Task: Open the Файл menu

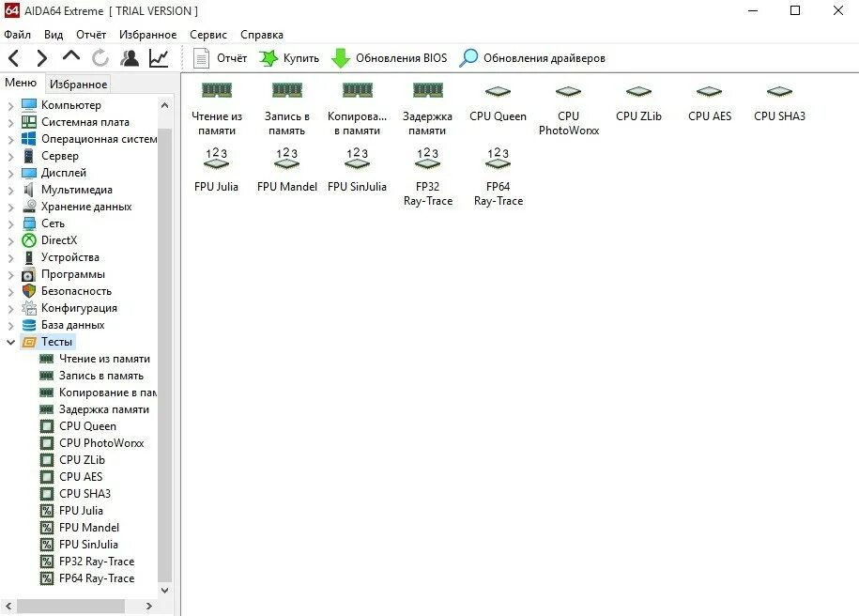Action: click(18, 35)
